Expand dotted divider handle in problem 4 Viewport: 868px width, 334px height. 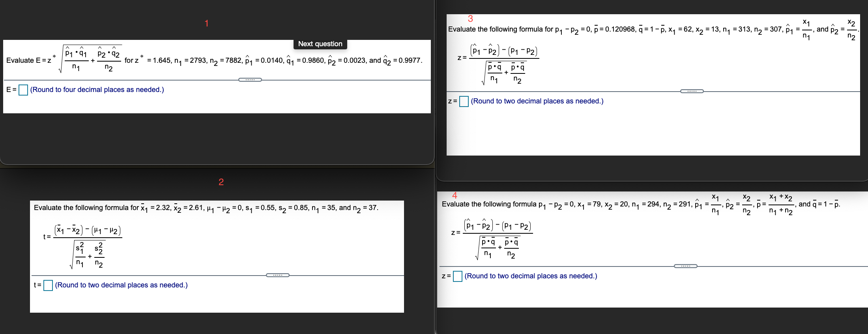[x=686, y=266]
